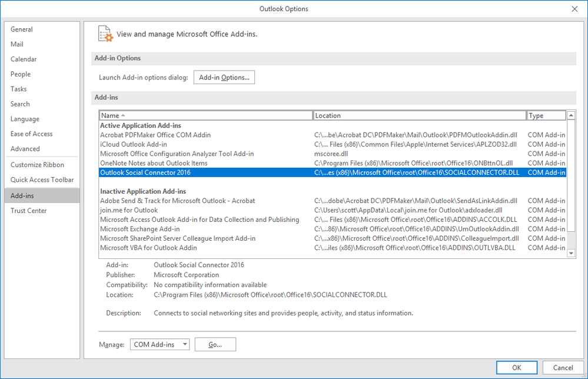Open the Search options category
Image resolution: width=588 pixels, height=379 pixels.
pos(42,104)
